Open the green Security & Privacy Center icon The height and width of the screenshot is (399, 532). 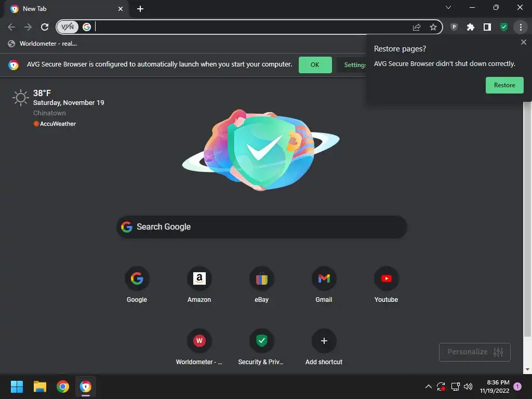point(504,27)
